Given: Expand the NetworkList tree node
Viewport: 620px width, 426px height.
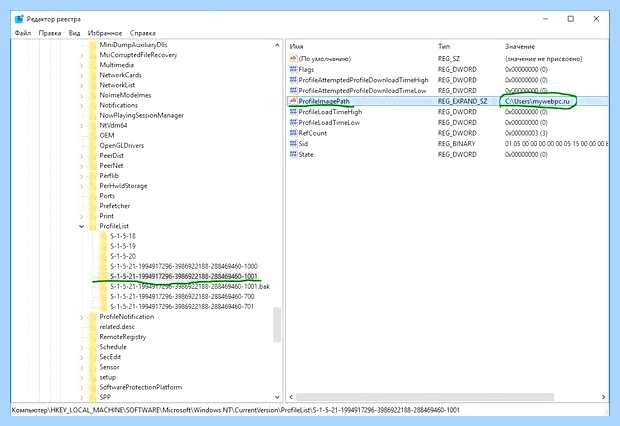Looking at the screenshot, I should pyautogui.click(x=81, y=85).
